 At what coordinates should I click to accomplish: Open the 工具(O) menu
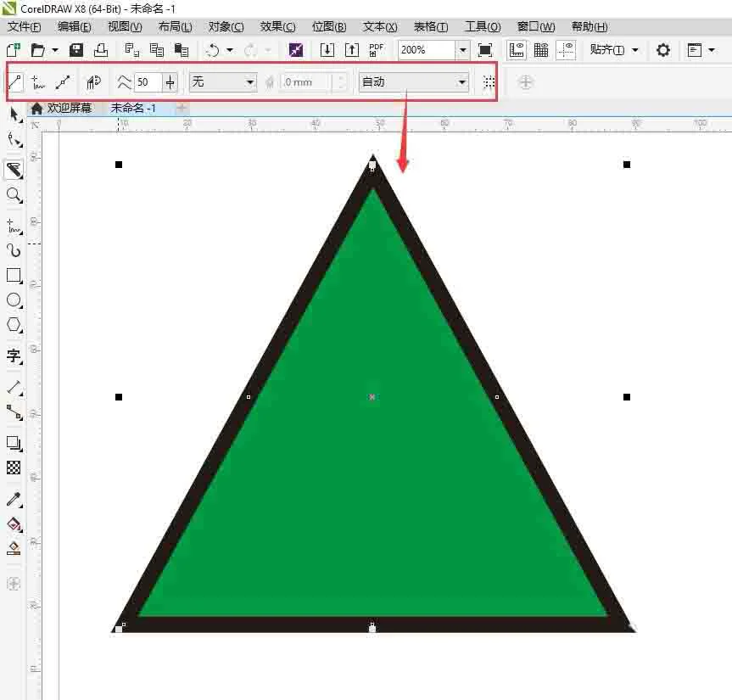(483, 27)
